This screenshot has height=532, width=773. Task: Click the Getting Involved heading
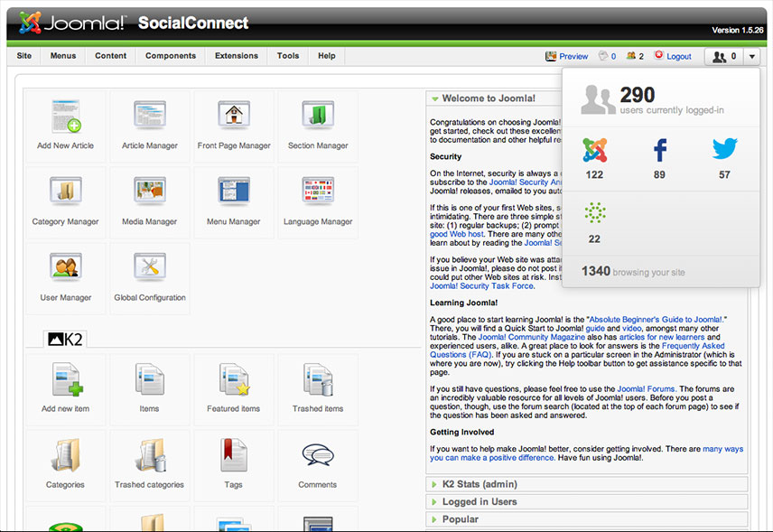462,432
